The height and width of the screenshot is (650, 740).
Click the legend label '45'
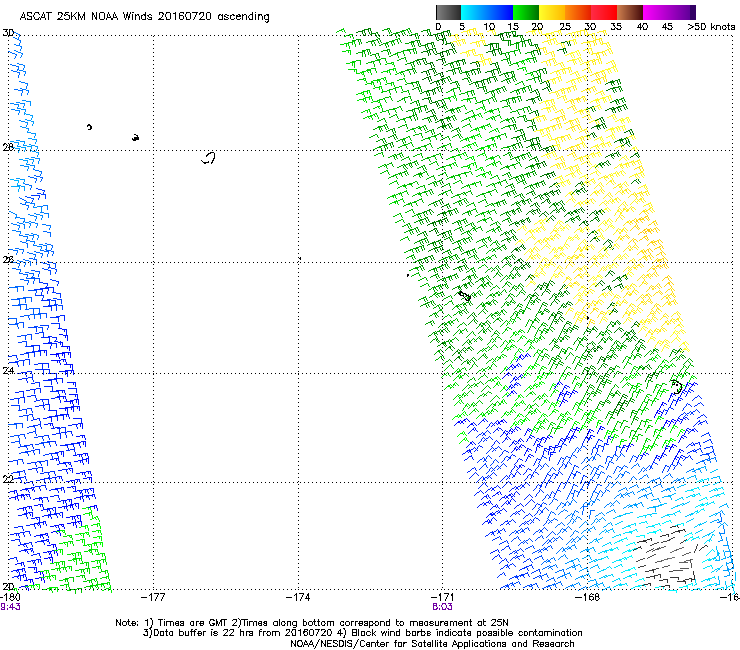pyautogui.click(x=667, y=27)
